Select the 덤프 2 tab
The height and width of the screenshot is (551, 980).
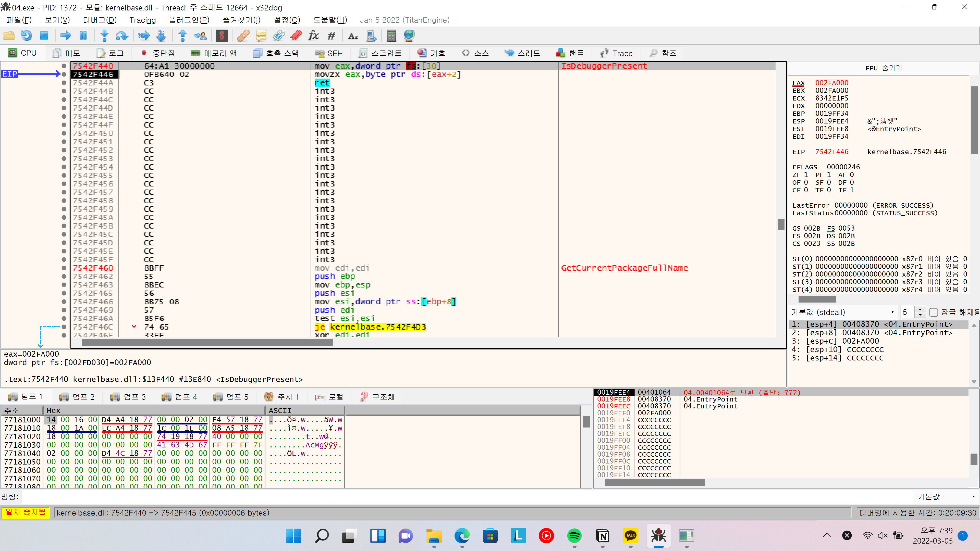click(77, 397)
